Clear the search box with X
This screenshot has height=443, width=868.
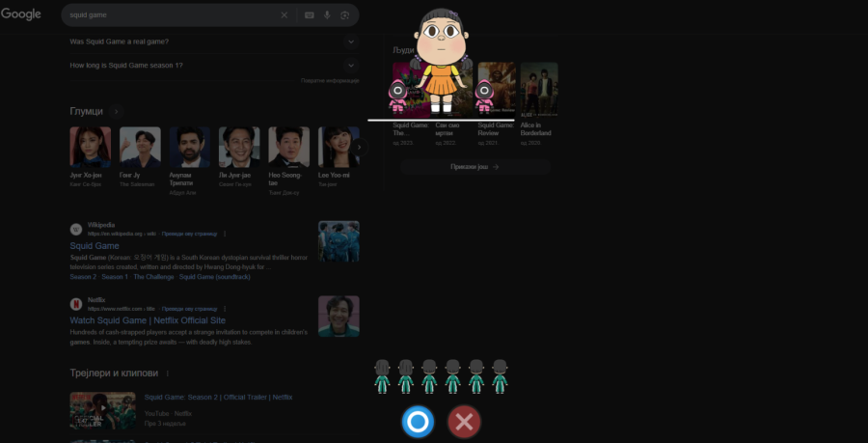point(284,15)
